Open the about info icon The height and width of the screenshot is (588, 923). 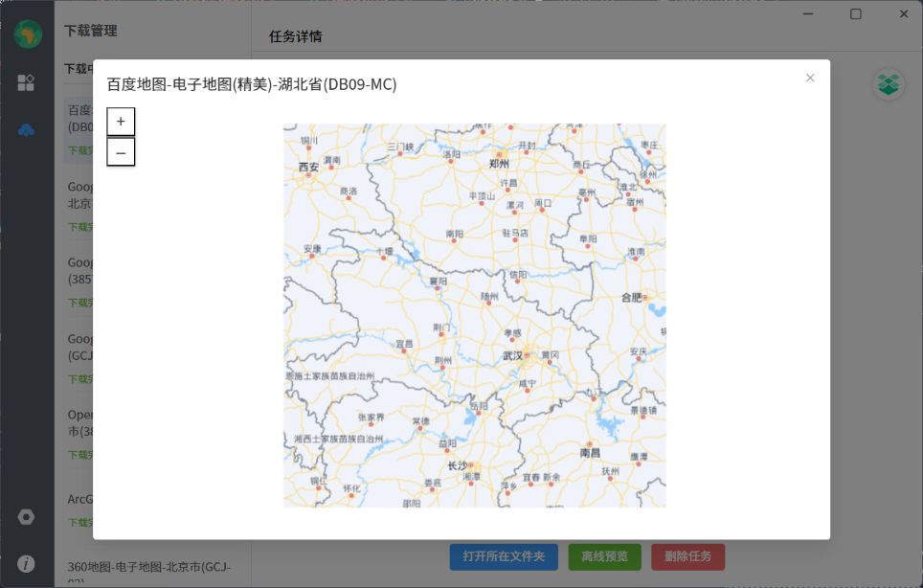click(26, 563)
